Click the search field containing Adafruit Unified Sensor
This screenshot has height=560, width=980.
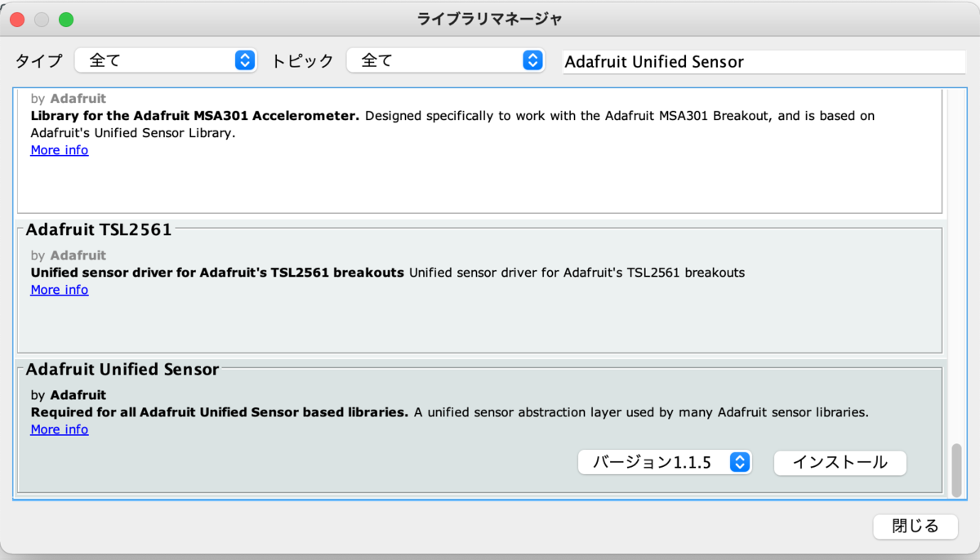pos(764,62)
